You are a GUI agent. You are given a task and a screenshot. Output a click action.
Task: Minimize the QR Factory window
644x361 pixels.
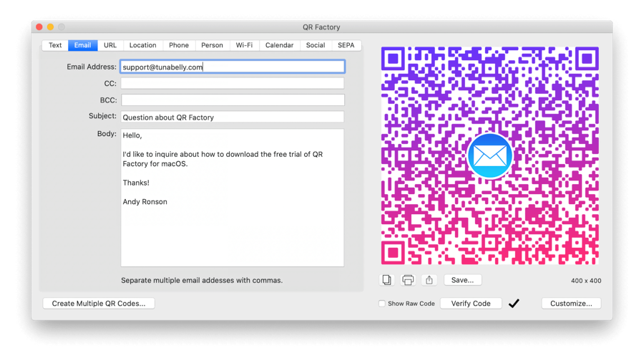point(50,27)
